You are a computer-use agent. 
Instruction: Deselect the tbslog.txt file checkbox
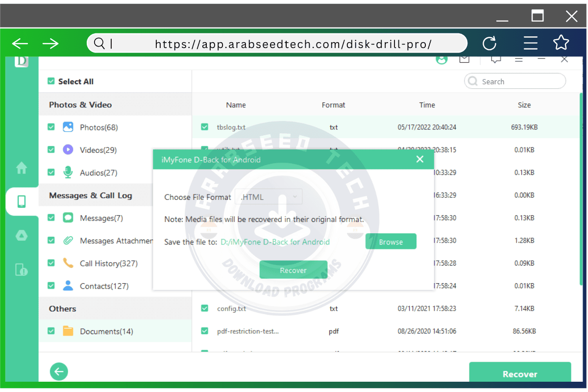(x=204, y=126)
